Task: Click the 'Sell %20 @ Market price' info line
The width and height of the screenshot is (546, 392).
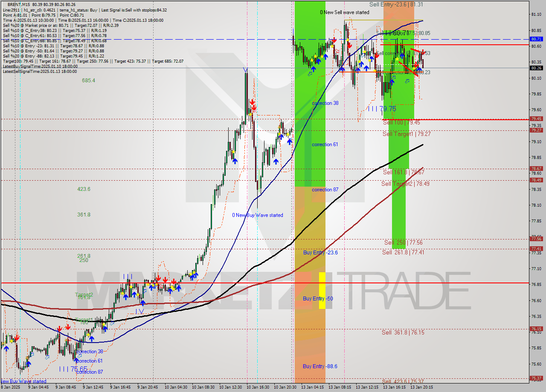Action: pos(61,26)
